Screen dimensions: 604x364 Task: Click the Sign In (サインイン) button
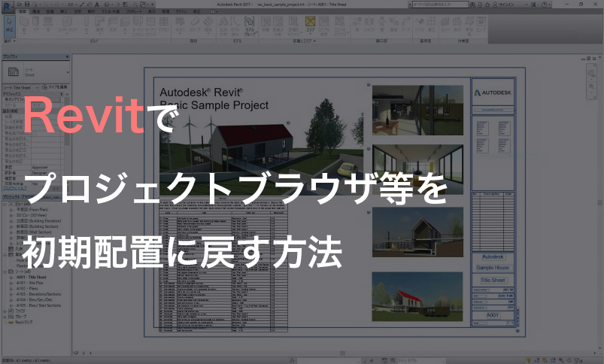tap(504, 5)
